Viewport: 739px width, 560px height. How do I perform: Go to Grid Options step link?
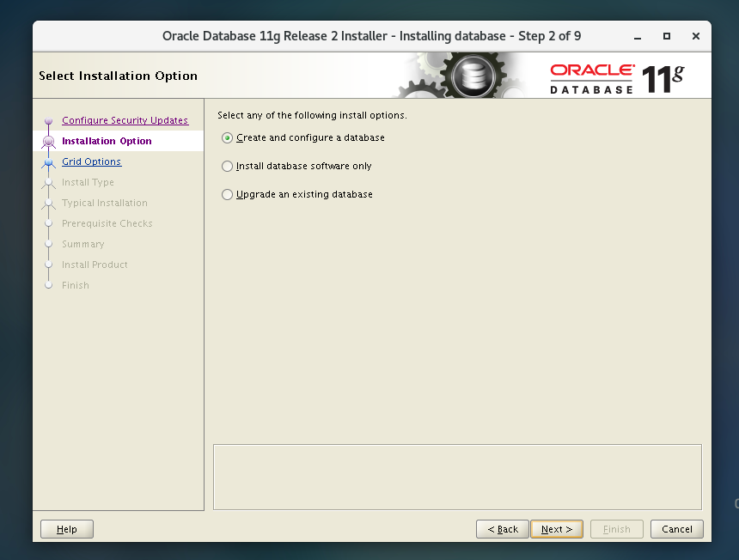(x=91, y=161)
